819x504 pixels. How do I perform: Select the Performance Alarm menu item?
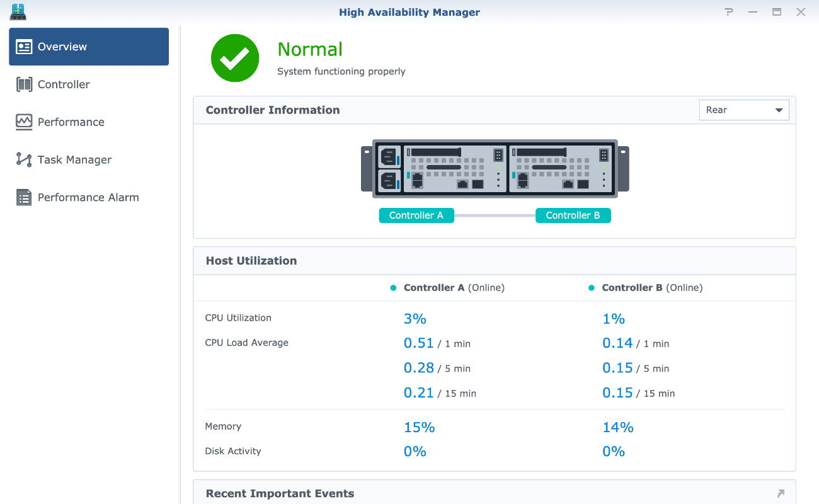click(x=88, y=198)
